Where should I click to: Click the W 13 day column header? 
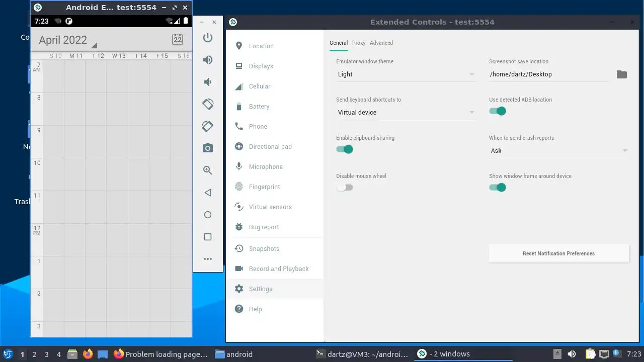click(119, 56)
